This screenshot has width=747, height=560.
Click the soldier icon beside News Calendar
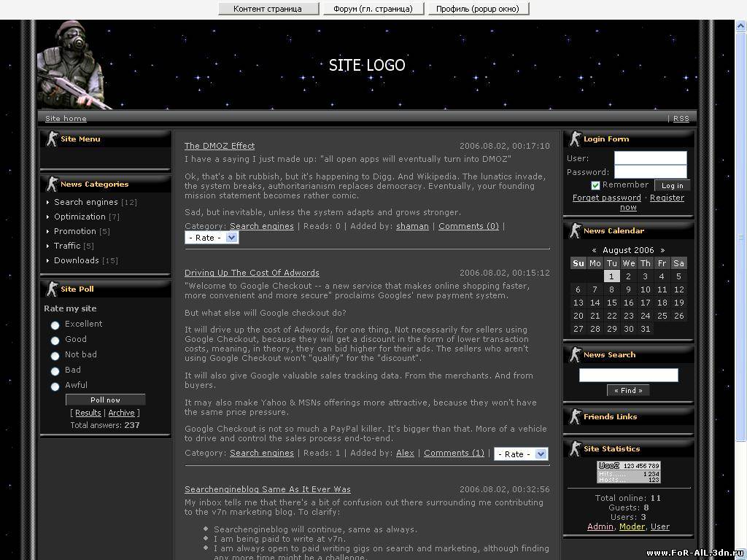[x=575, y=231]
